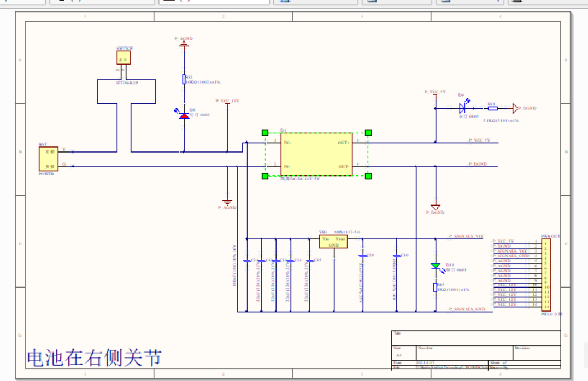Click the P_AGND ground symbol above R12
This screenshot has height=381, width=588.
point(184,44)
